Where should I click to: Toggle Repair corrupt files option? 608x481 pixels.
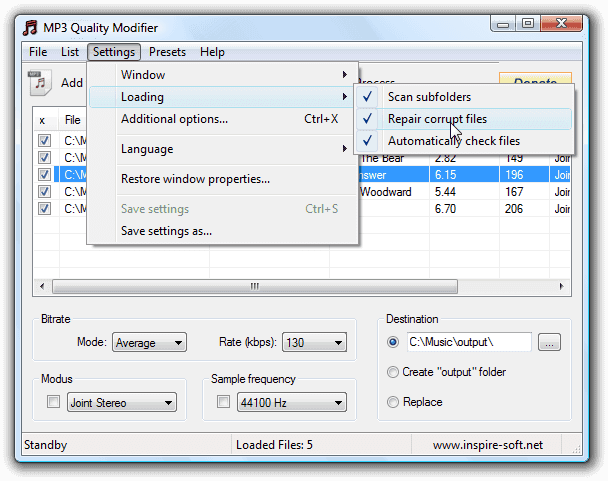[x=464, y=119]
